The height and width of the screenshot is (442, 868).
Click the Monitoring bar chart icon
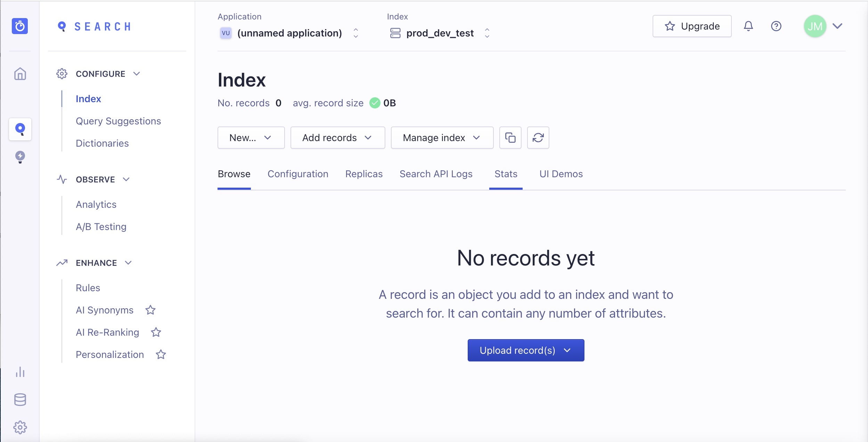[x=20, y=372]
